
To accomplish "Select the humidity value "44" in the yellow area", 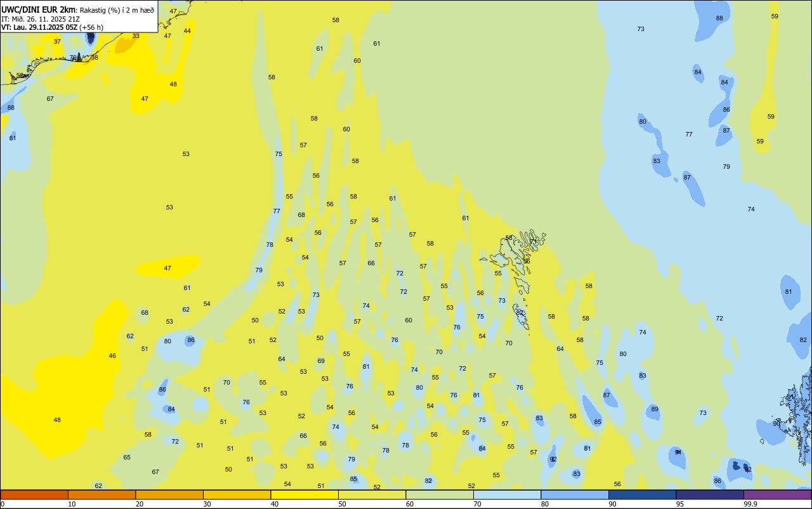I will tap(187, 30).
